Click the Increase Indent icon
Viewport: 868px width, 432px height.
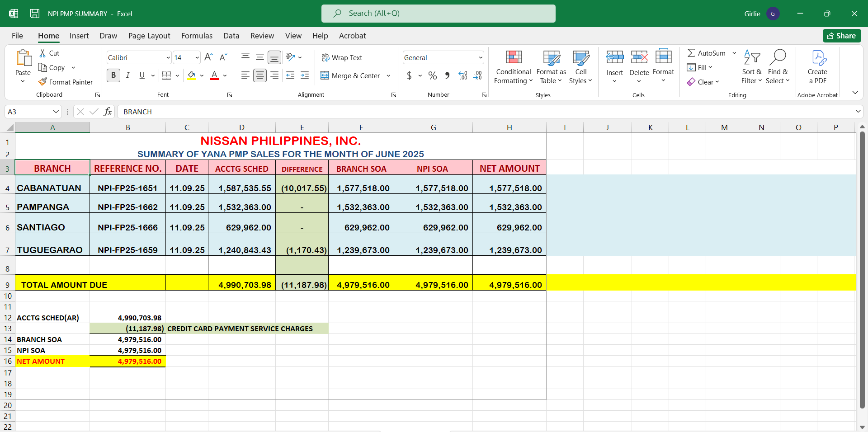pos(305,76)
